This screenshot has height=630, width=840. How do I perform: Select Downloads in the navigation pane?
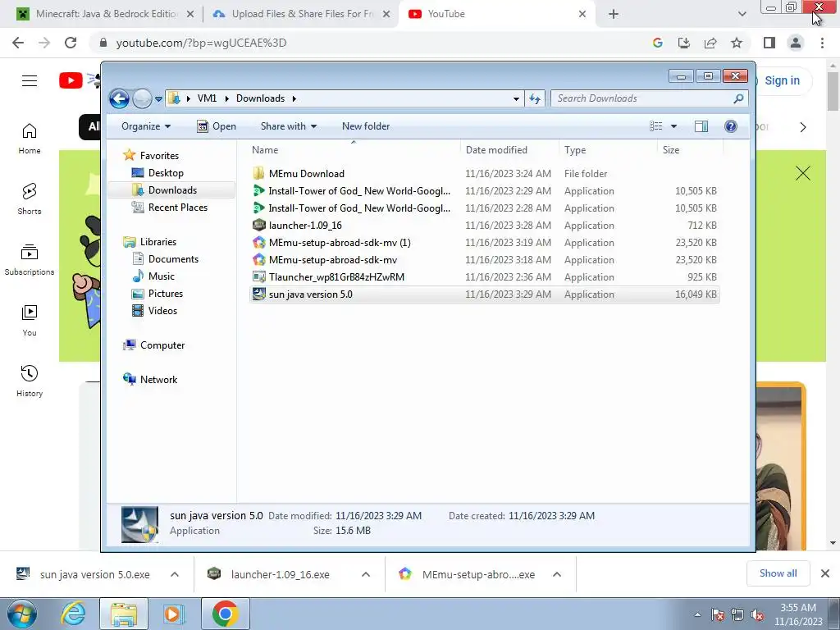pos(171,190)
